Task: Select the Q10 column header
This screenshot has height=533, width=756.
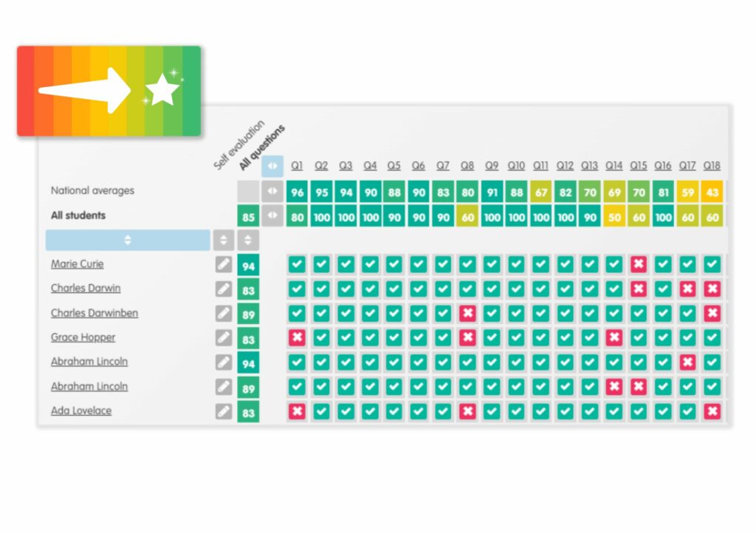Action: (x=516, y=166)
